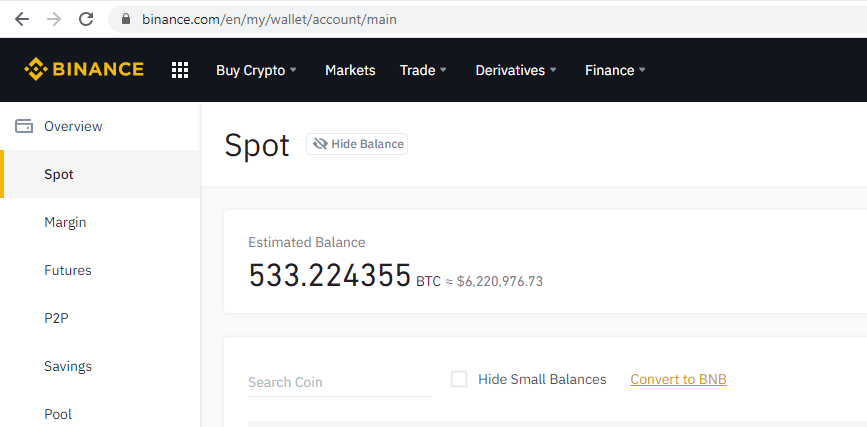
Task: Click the 533.224355 estimated balance value
Action: [330, 275]
